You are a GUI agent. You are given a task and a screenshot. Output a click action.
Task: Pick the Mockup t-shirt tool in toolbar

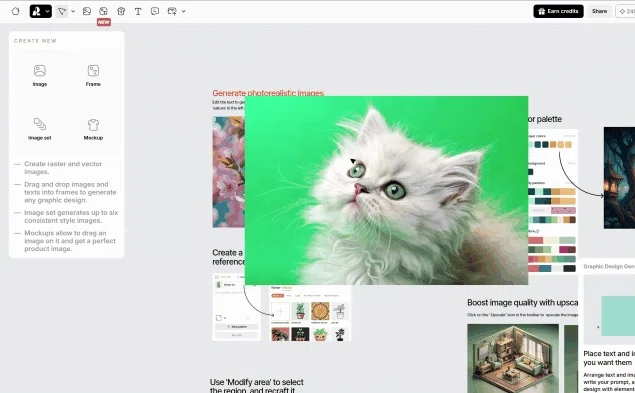click(x=121, y=11)
